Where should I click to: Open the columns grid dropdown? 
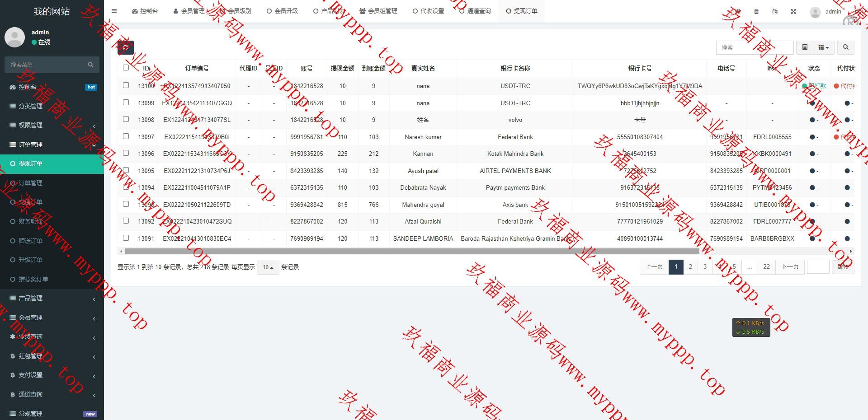pos(823,47)
